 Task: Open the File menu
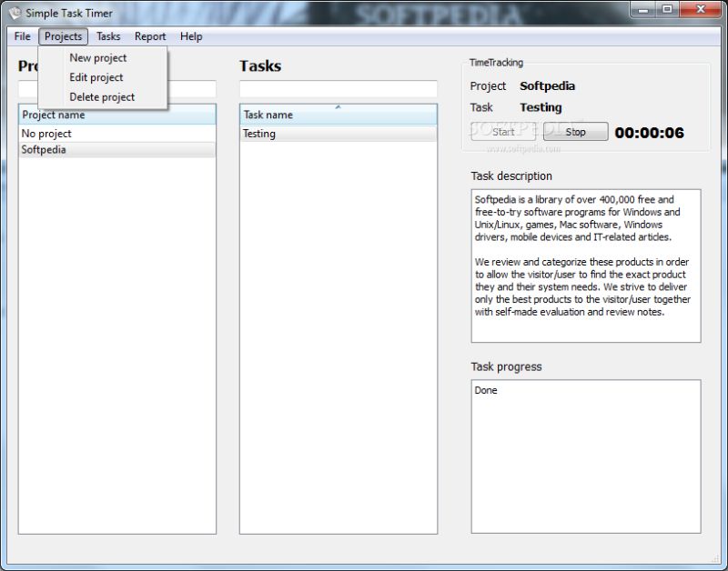point(21,36)
